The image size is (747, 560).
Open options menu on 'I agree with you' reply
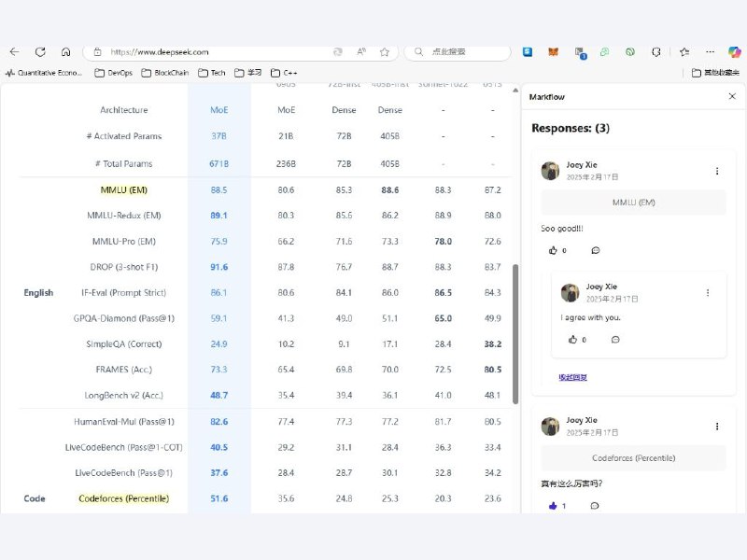tap(708, 293)
